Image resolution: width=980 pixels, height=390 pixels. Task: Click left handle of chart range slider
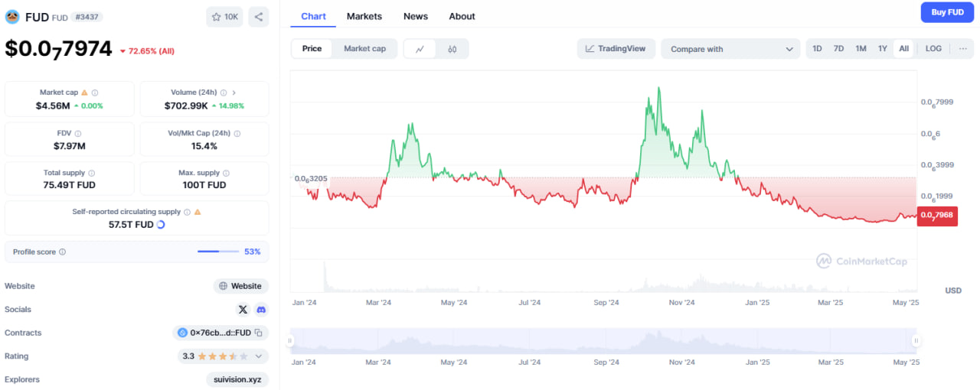click(290, 341)
